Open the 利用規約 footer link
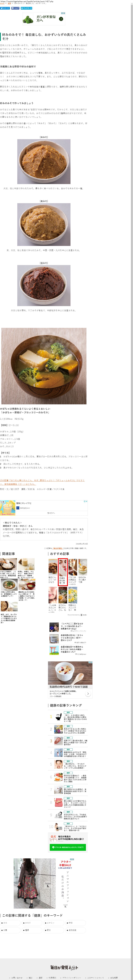Image resolution: width=133 pixels, height=980 pixels. click(53, 978)
